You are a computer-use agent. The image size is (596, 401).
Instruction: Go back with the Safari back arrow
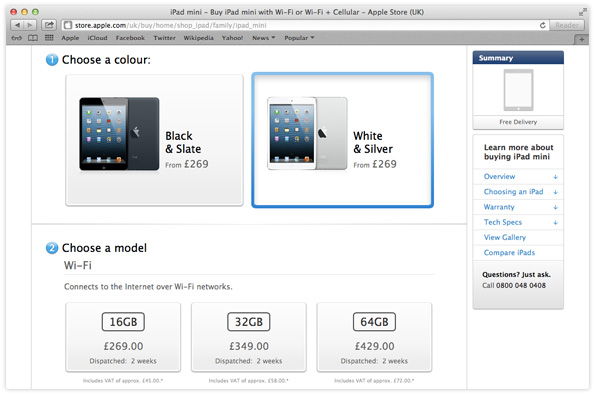(x=17, y=25)
